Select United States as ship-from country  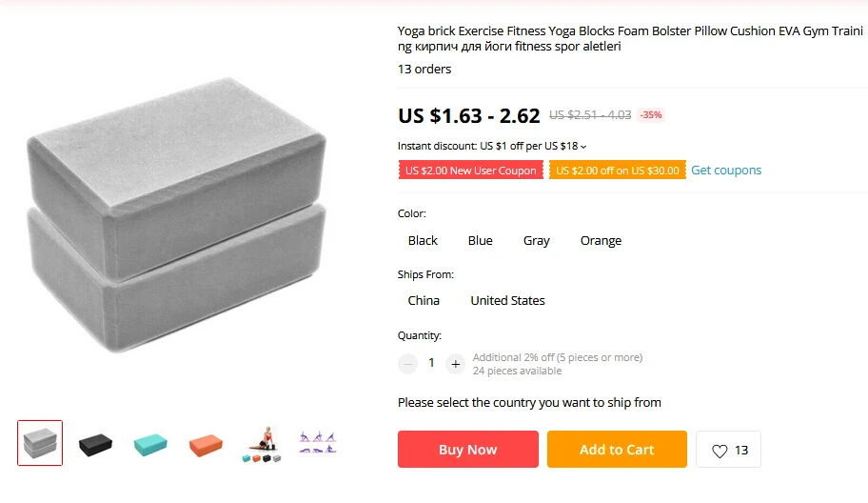[507, 300]
